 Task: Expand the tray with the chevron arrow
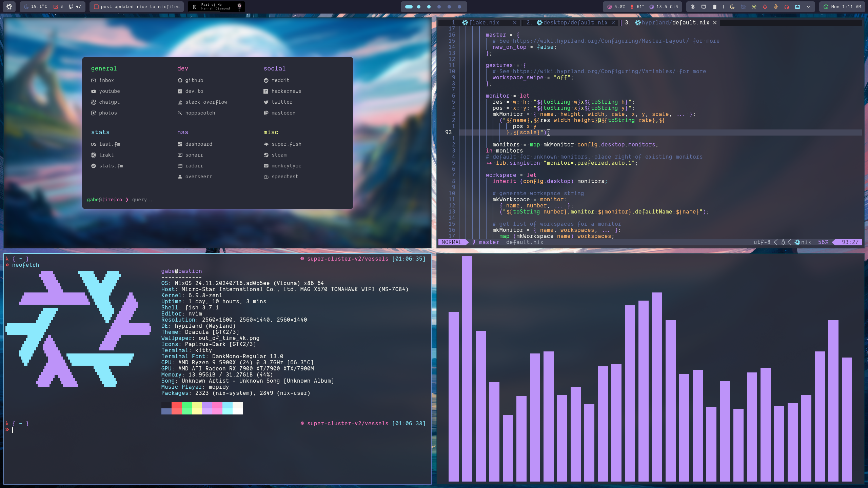point(808,6)
